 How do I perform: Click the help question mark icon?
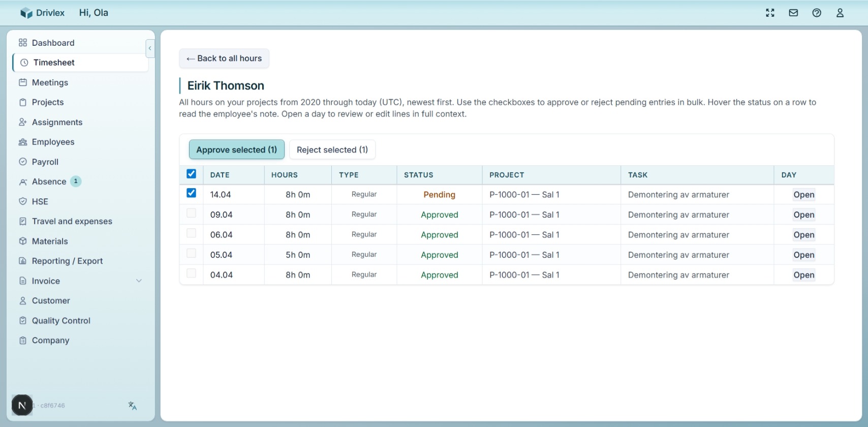817,13
